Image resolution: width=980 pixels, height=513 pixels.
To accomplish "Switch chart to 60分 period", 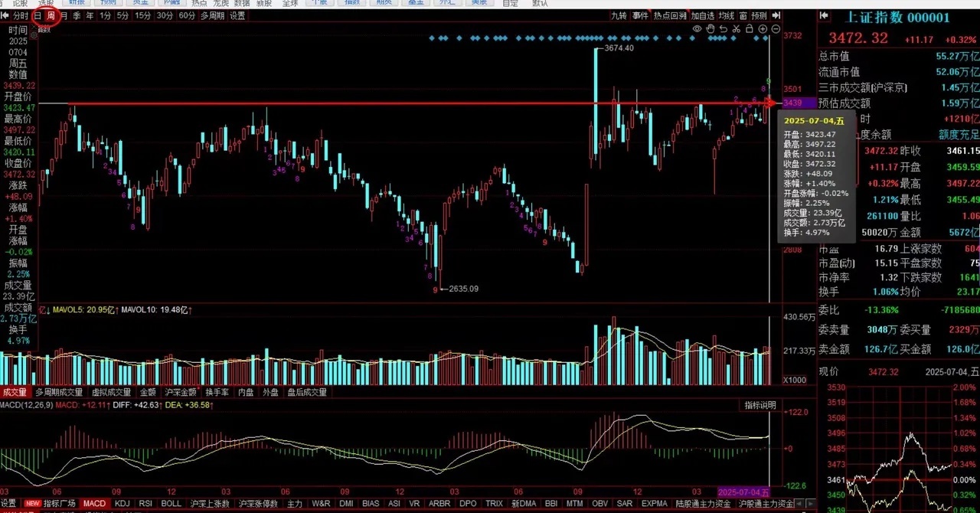I will coord(187,15).
